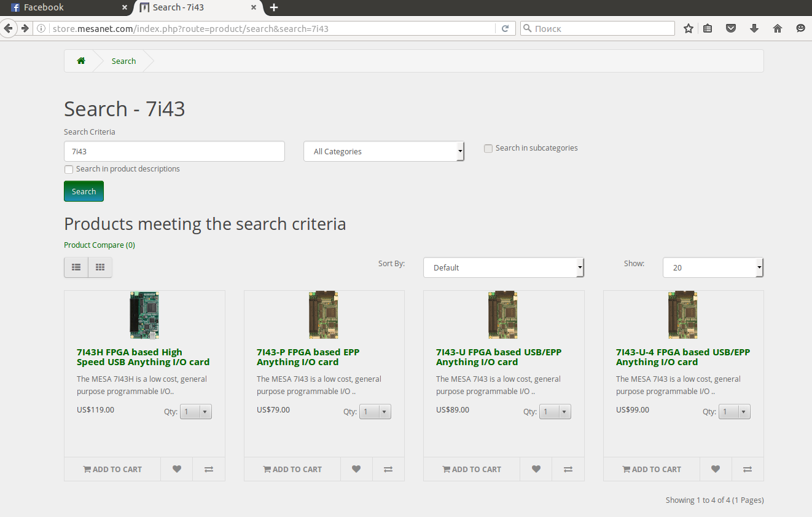Click the 7I43-U-4 board thumbnail

[683, 315]
